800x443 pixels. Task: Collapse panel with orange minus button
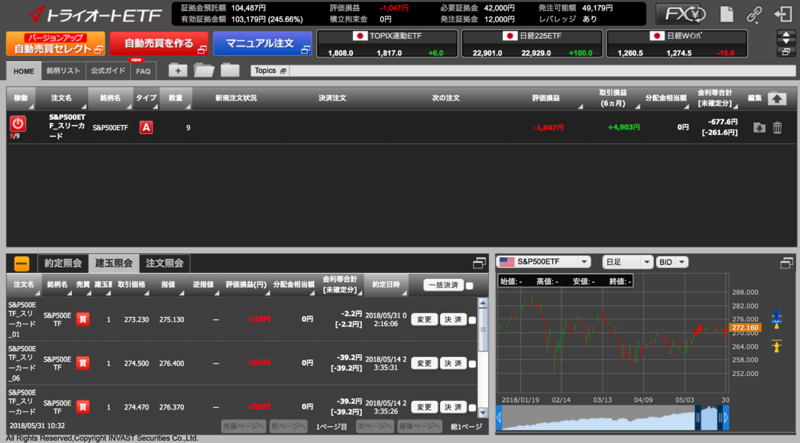pos(21,263)
